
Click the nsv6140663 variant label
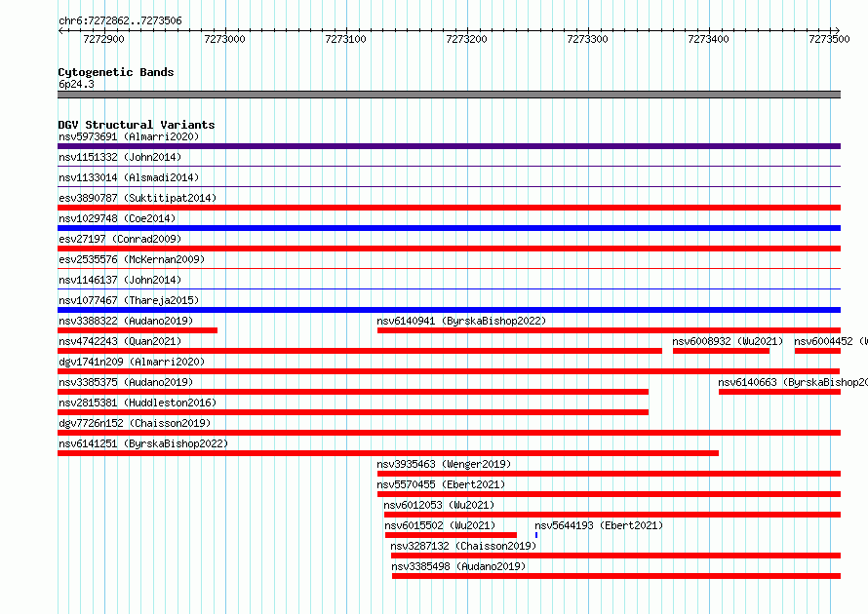tap(793, 382)
